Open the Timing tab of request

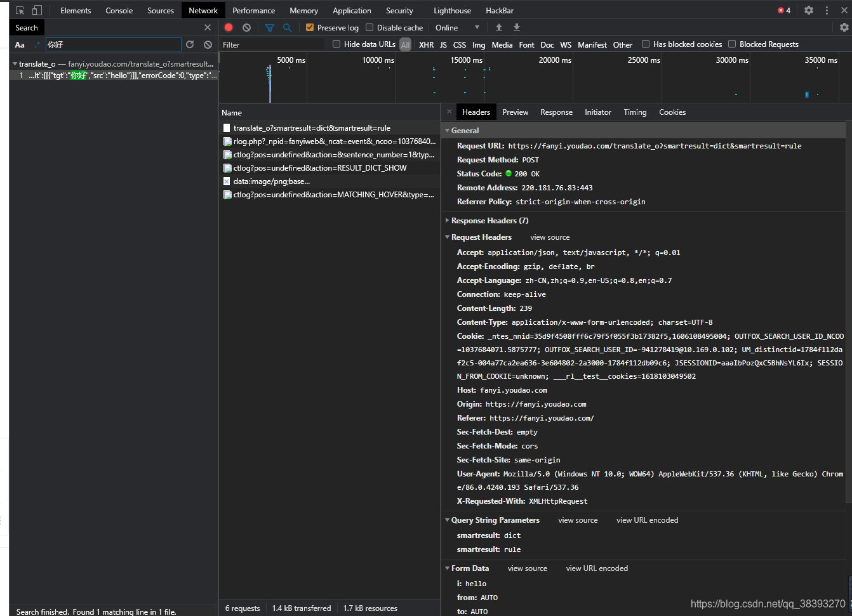(635, 112)
